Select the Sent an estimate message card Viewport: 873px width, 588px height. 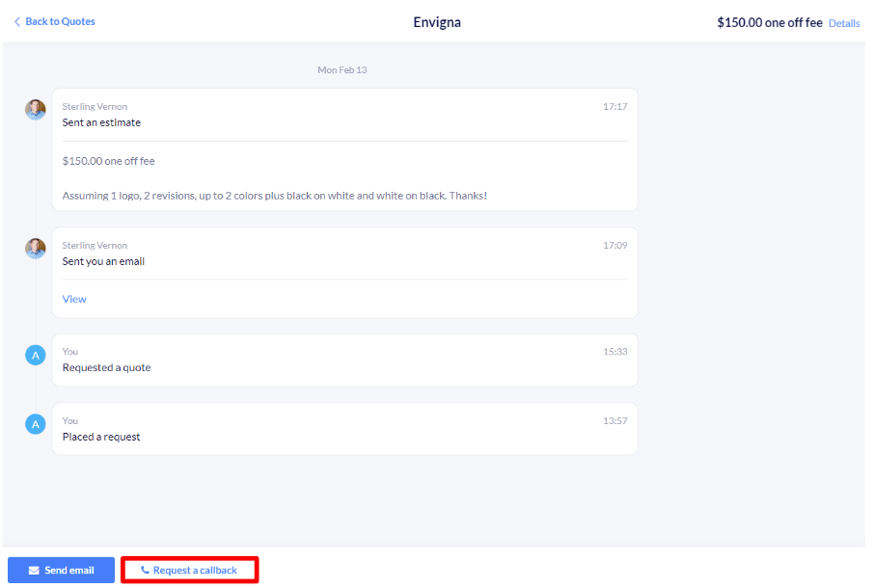click(344, 149)
